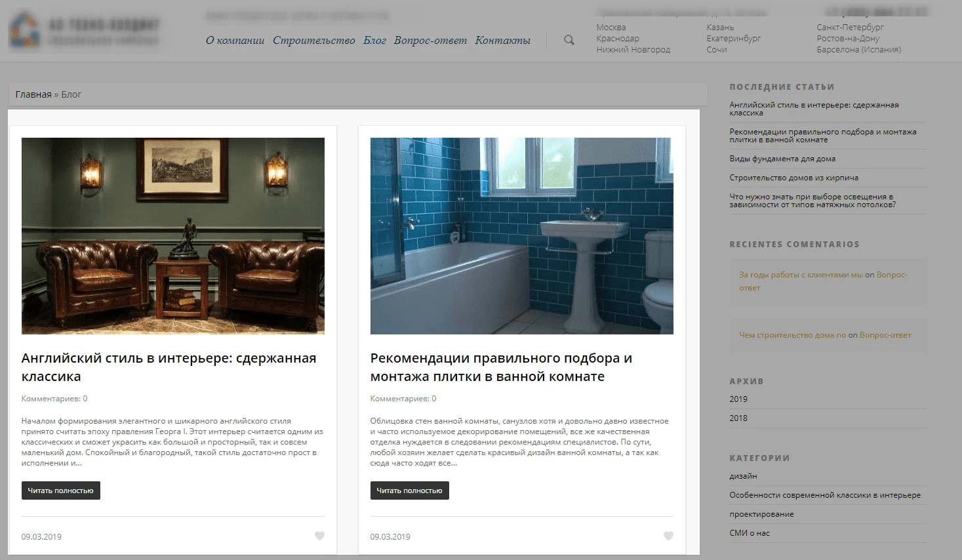Click Читать полностью under bathroom tile article
This screenshot has height=560, width=962.
click(409, 490)
